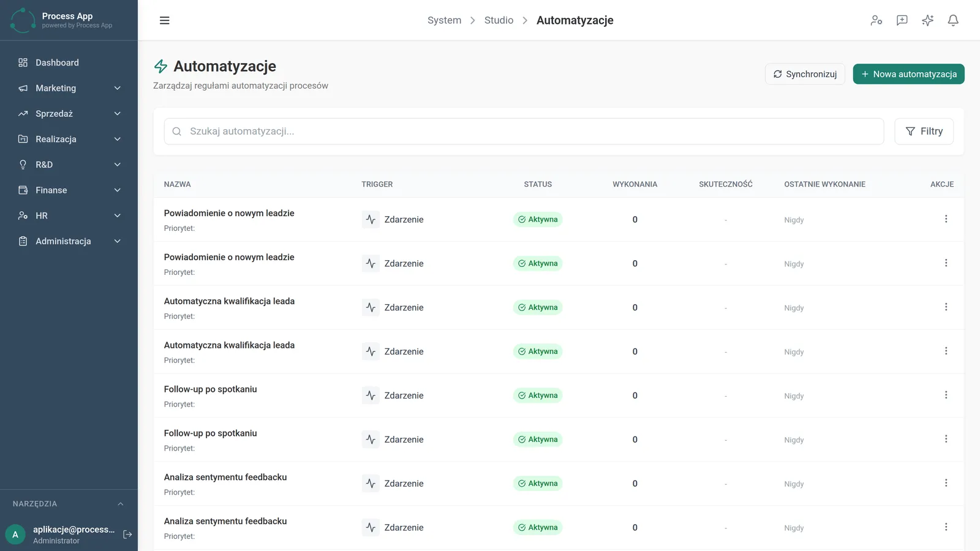Image resolution: width=980 pixels, height=551 pixels.
Task: Click Zdarzenie in the second Automatyczna kwalifikacja leada row
Action: 404,351
